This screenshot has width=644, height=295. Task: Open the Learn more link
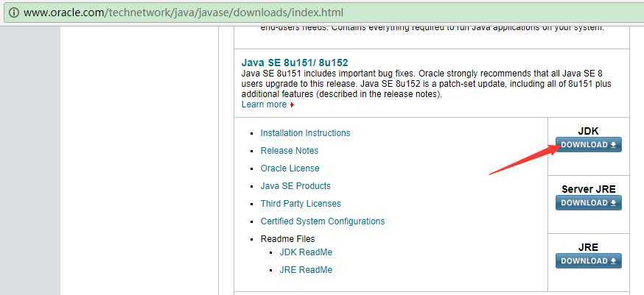(264, 104)
